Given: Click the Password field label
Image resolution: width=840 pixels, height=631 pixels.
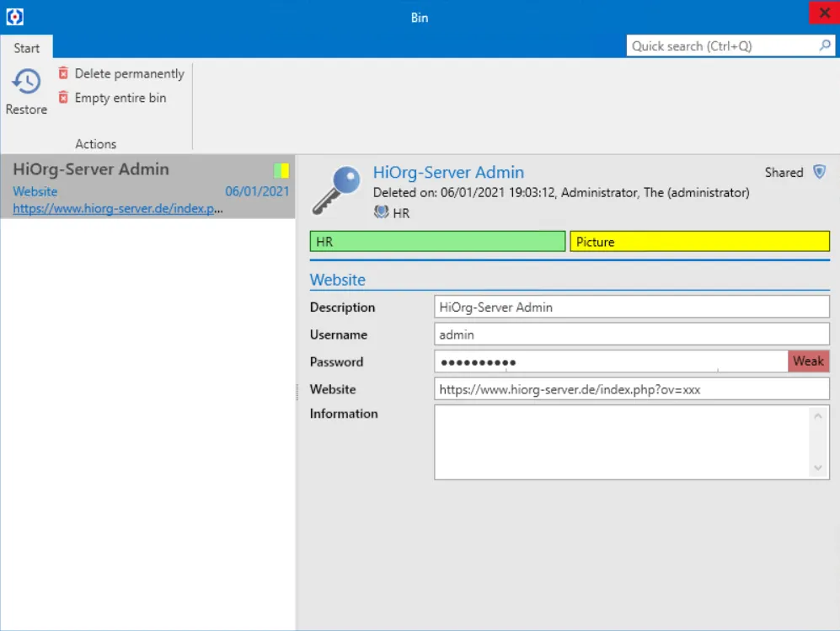Looking at the screenshot, I should (x=336, y=361).
